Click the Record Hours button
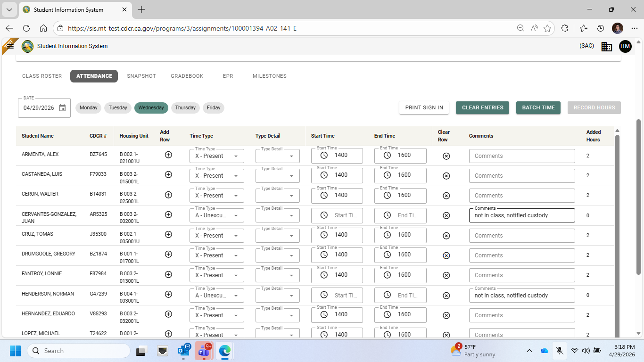This screenshot has height=362, width=644. [594, 107]
